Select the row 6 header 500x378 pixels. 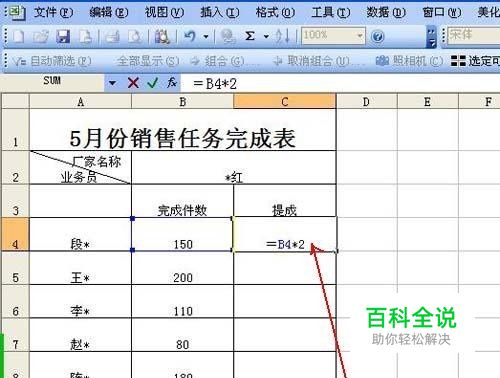(15, 301)
